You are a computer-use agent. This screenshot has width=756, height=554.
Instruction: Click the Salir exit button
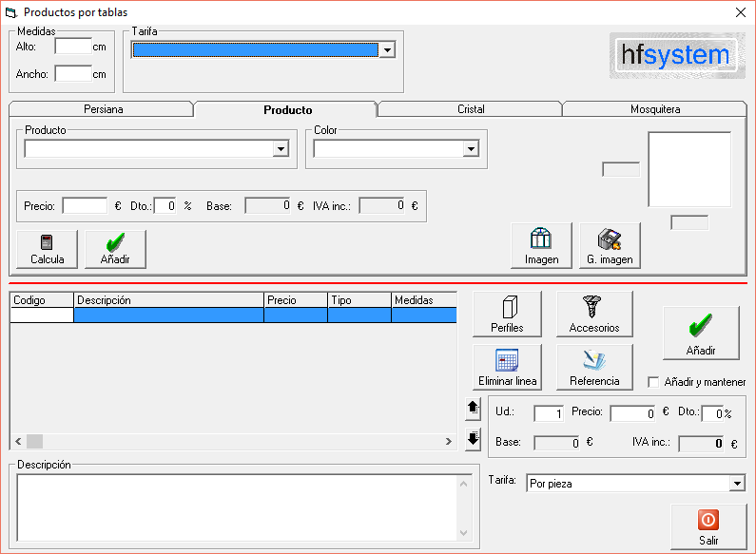tap(708, 527)
